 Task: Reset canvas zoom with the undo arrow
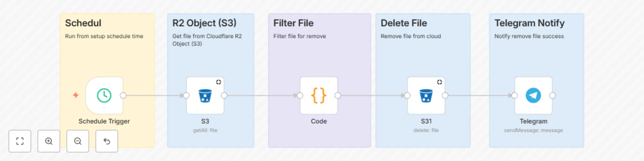tap(107, 141)
